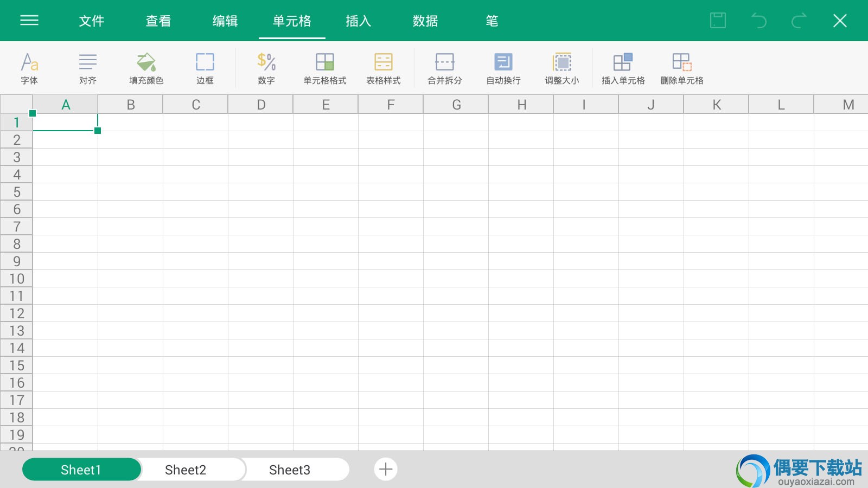This screenshot has height=488, width=868.
Task: Open the 填充颜色 fill color tool
Action: [146, 69]
